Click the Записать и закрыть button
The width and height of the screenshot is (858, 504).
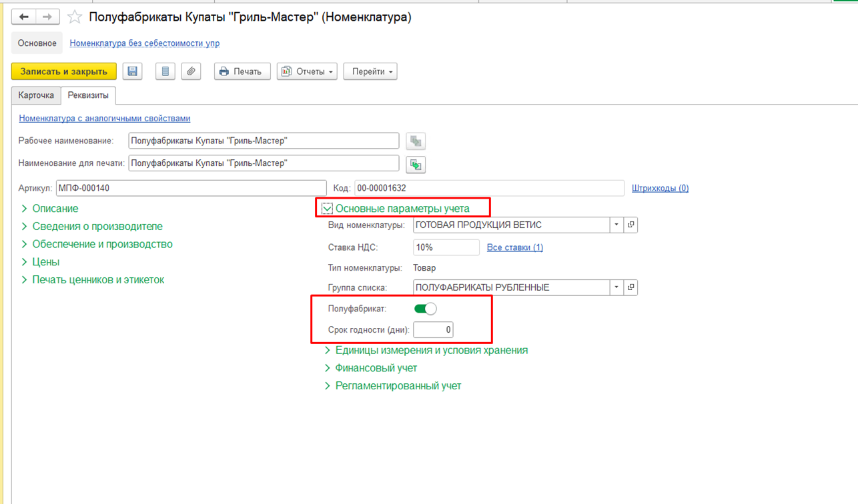coord(64,71)
